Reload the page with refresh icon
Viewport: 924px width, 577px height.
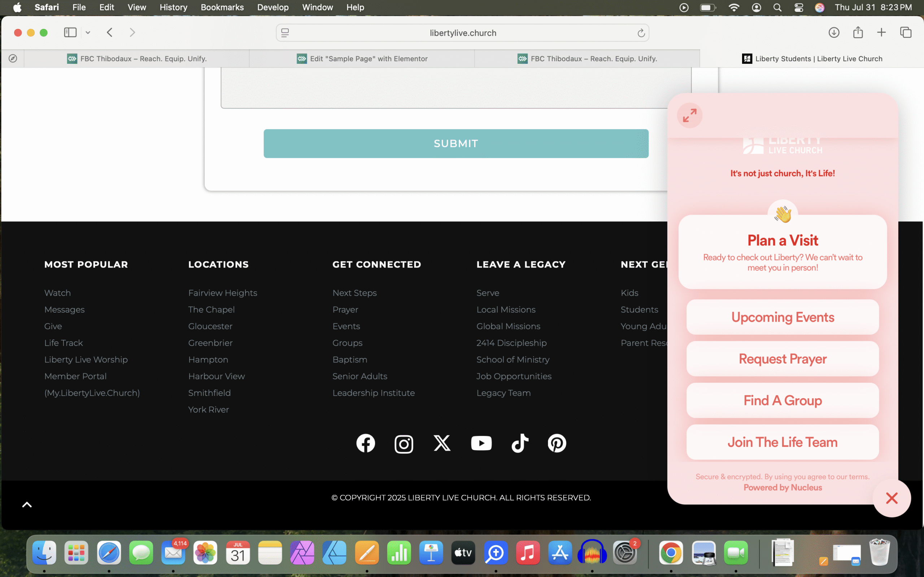[641, 33]
